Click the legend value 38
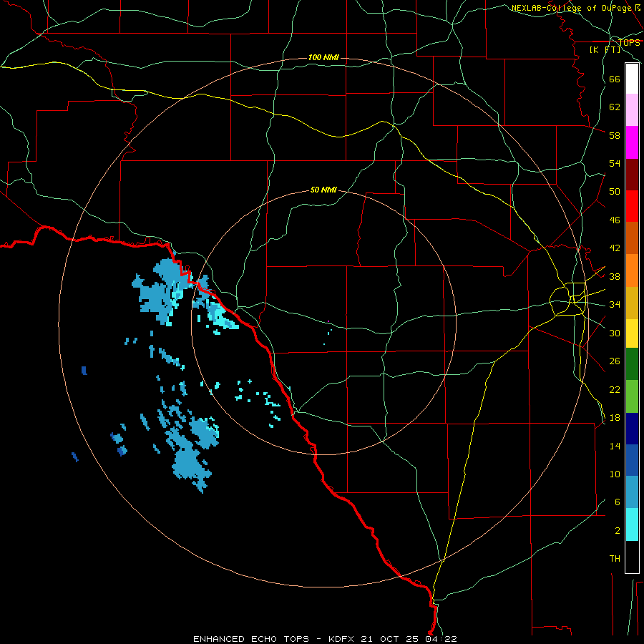 point(615,276)
